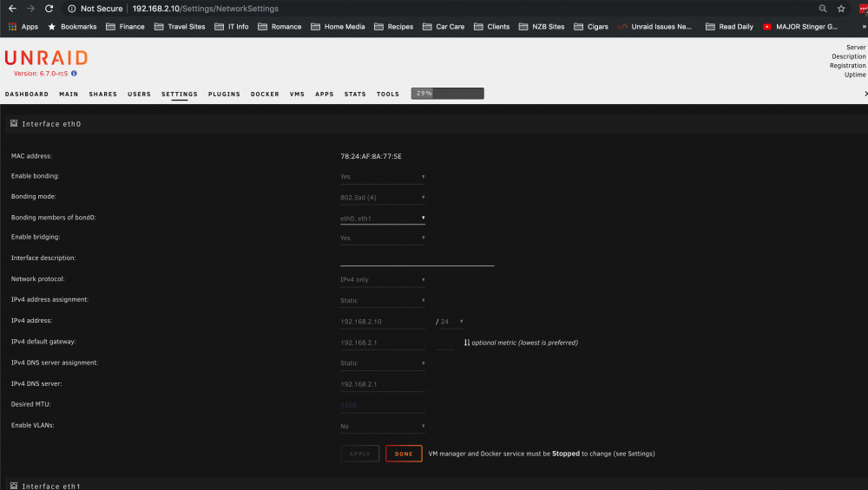Open the MAJOR Stinger YouTube bookmark
868x490 pixels.
(800, 27)
